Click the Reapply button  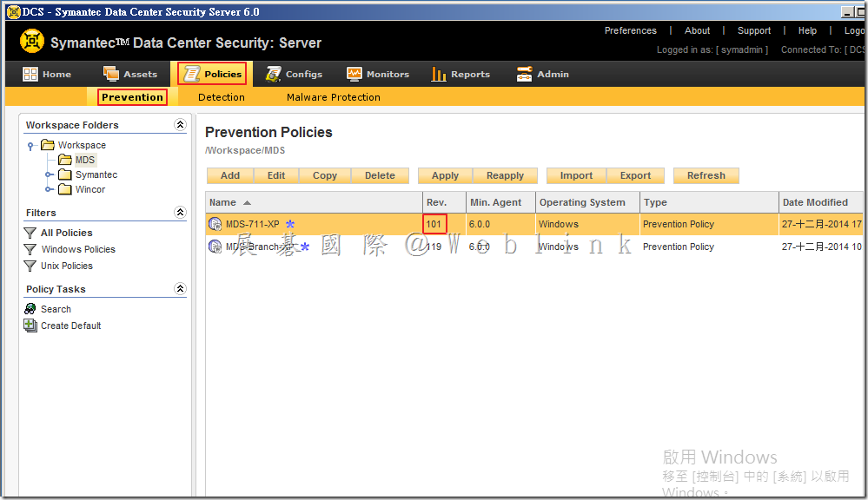click(x=505, y=175)
